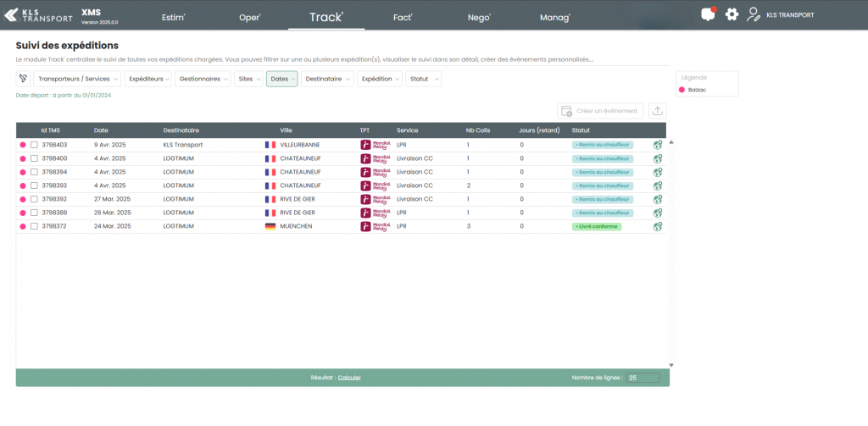This screenshot has width=868, height=426.
Task: Open tracking globe for shipment 3798403
Action: [x=658, y=145]
